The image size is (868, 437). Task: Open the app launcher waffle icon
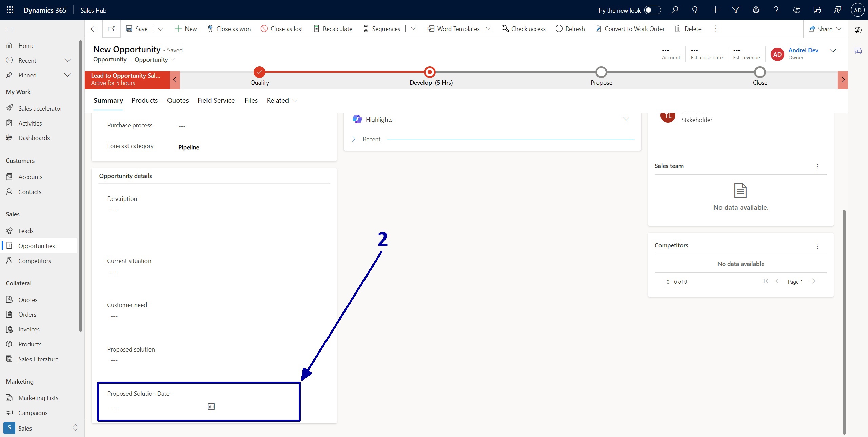[10, 10]
